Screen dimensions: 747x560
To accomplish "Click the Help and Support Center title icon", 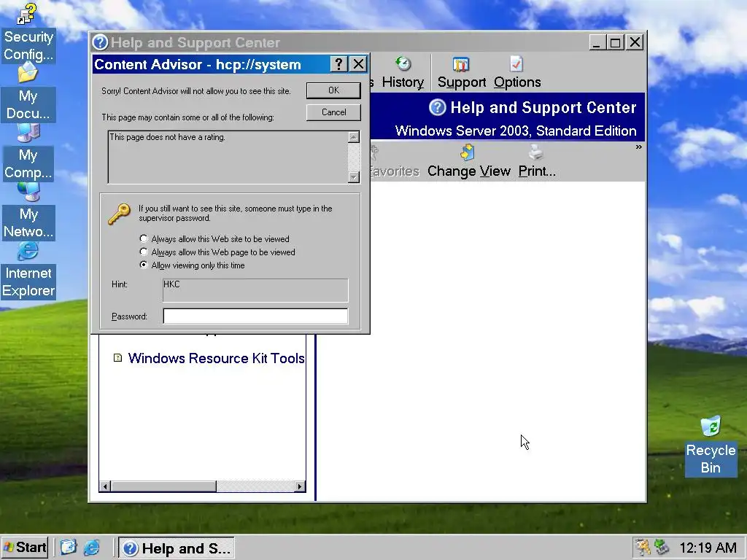I will tap(100, 42).
